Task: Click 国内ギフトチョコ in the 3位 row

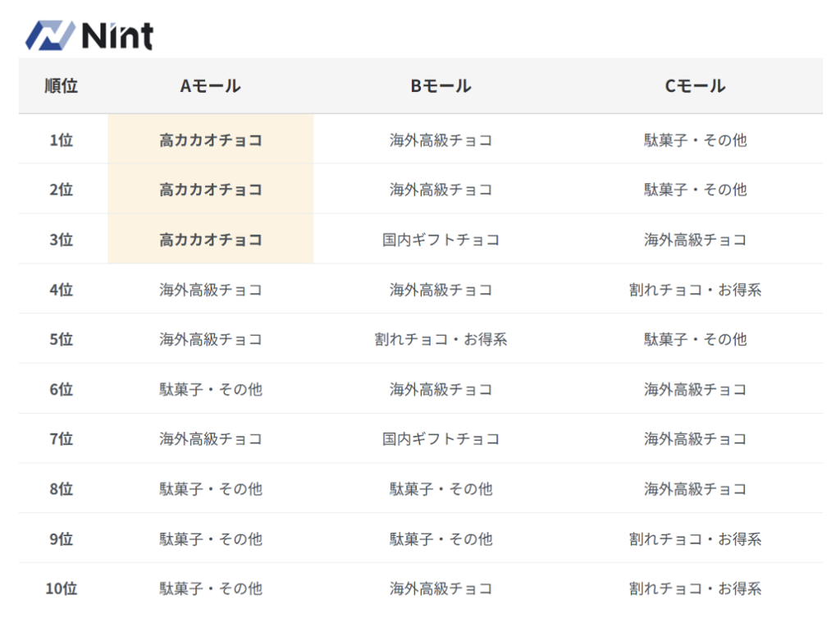Action: click(x=441, y=240)
